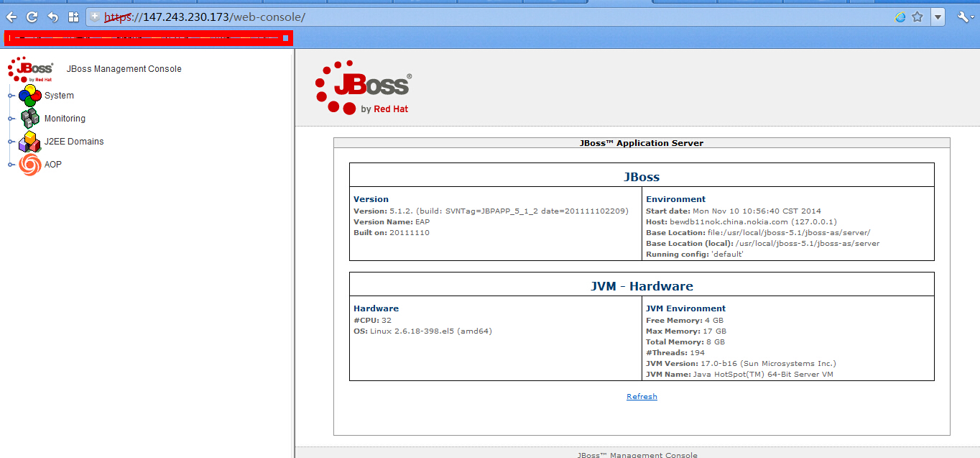Screen dimensions: 980x458
Task: Click the Free Memory: 4 GB line
Action: point(685,321)
